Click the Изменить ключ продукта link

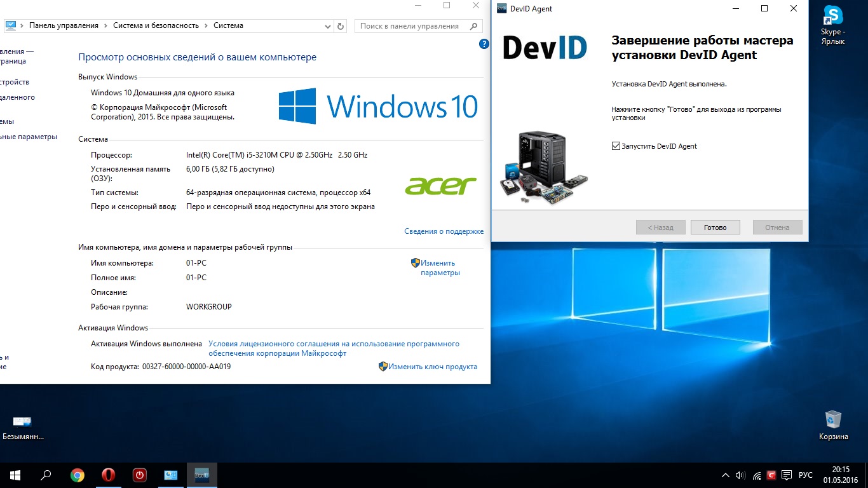pos(432,367)
